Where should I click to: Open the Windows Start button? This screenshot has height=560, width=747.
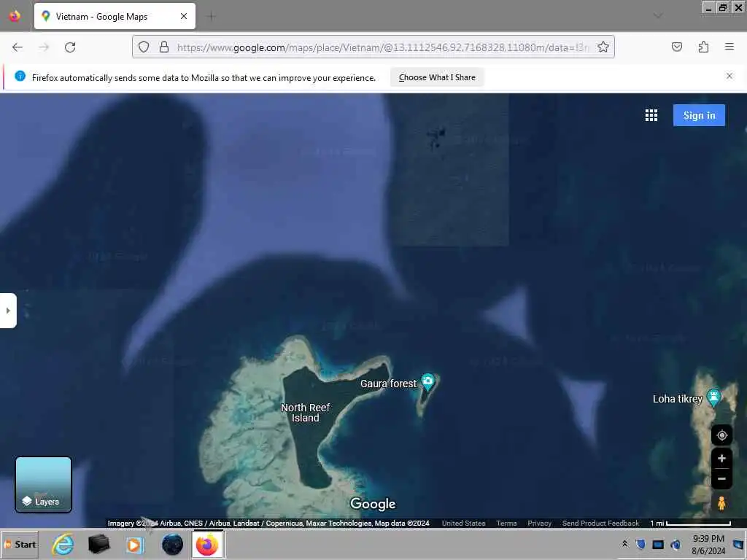(x=20, y=544)
